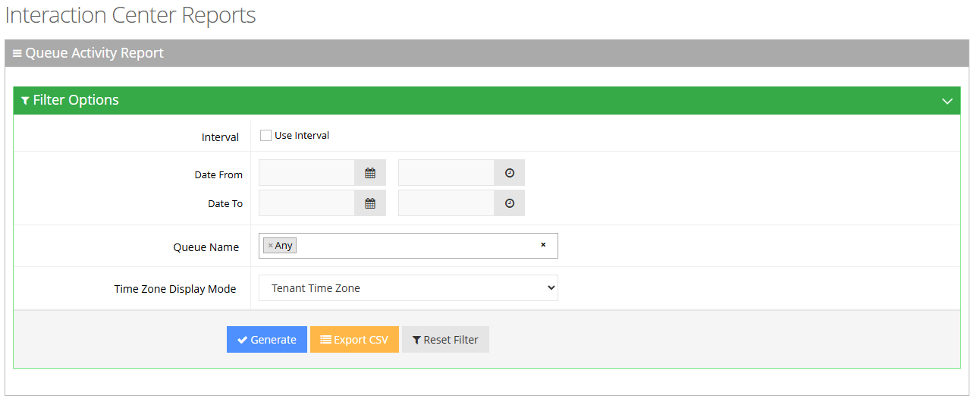
Task: Click the Date From time field
Action: pos(446,173)
